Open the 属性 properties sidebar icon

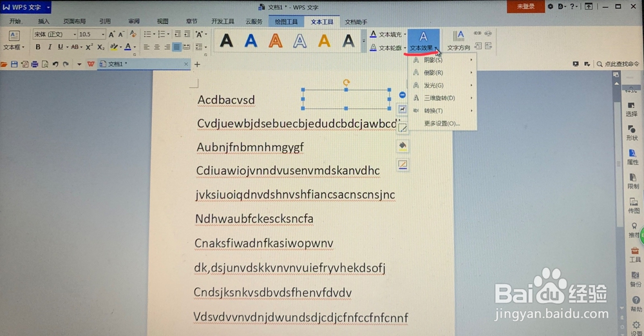632,157
